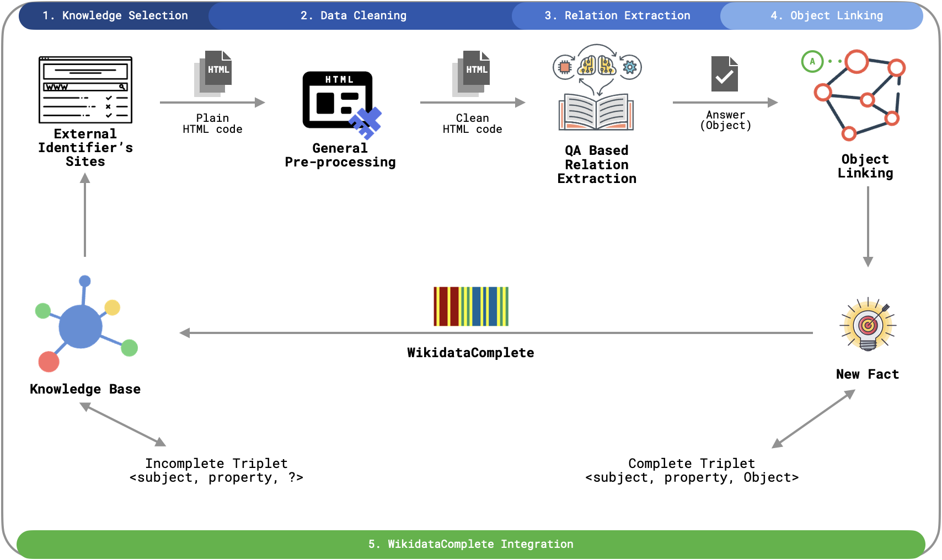942x560 pixels.
Task: Click the Answer document checkmark icon
Action: tap(725, 74)
